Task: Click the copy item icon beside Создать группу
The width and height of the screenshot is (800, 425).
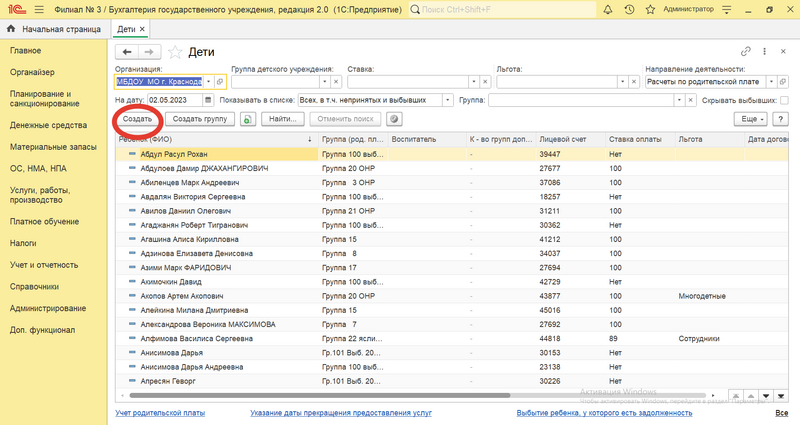Action: point(247,119)
